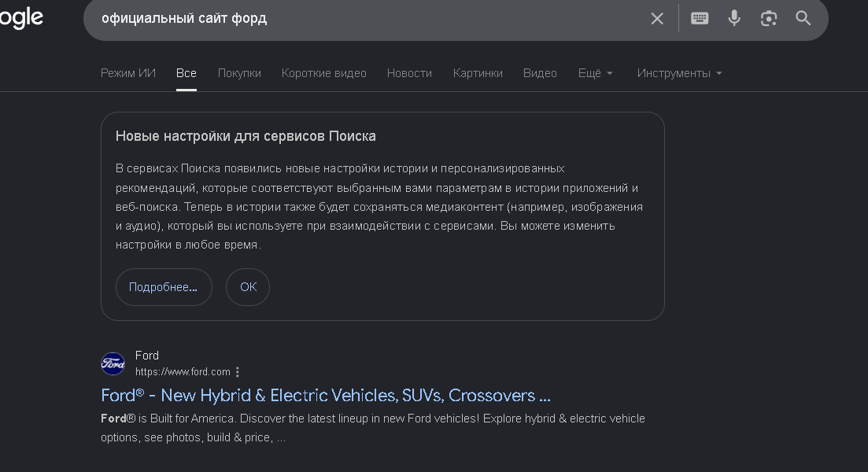The width and height of the screenshot is (868, 472).
Task: Click the Ford logo favicon in the result
Action: [x=113, y=363]
